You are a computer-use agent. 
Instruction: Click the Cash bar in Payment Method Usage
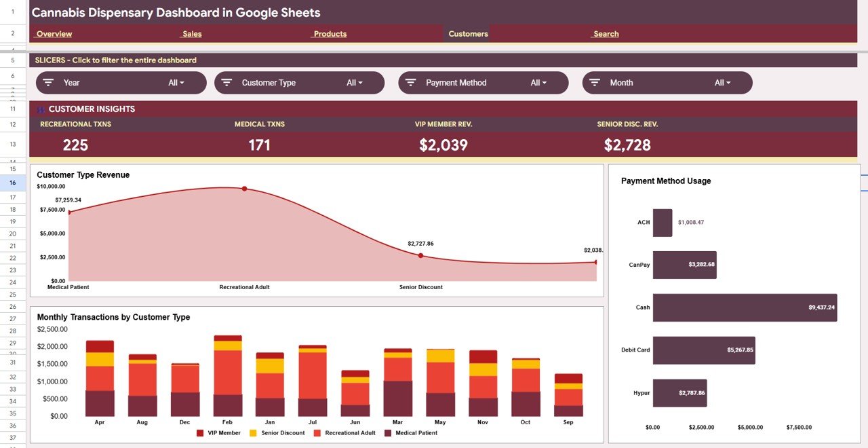coord(745,307)
